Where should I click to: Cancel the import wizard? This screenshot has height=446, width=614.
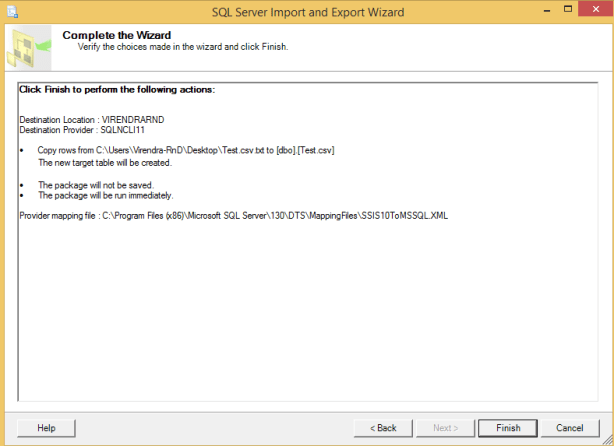pyautogui.click(x=569, y=428)
